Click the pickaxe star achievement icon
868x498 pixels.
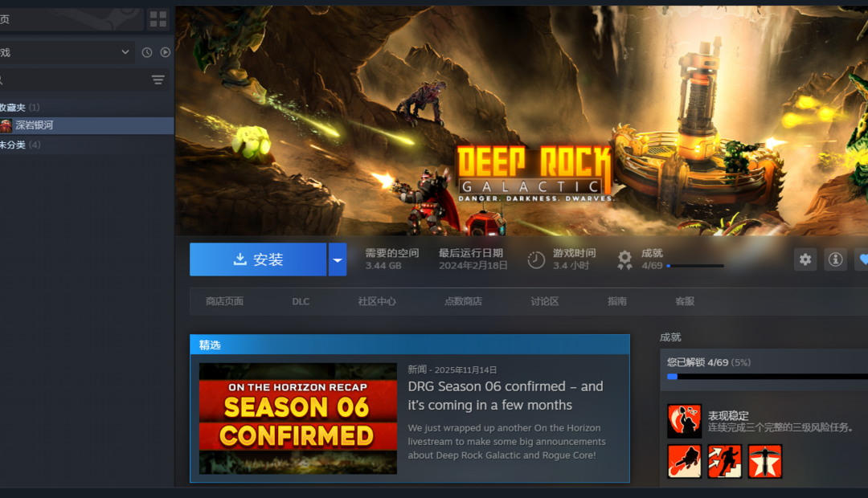coord(764,462)
